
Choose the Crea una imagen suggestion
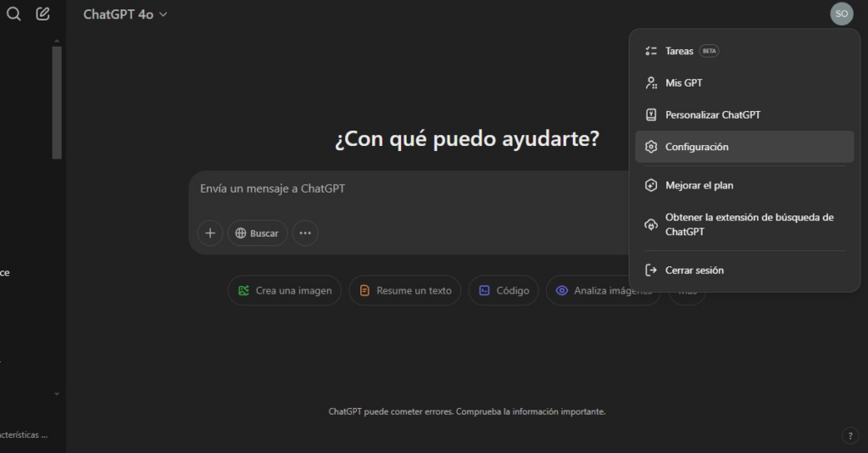(285, 291)
